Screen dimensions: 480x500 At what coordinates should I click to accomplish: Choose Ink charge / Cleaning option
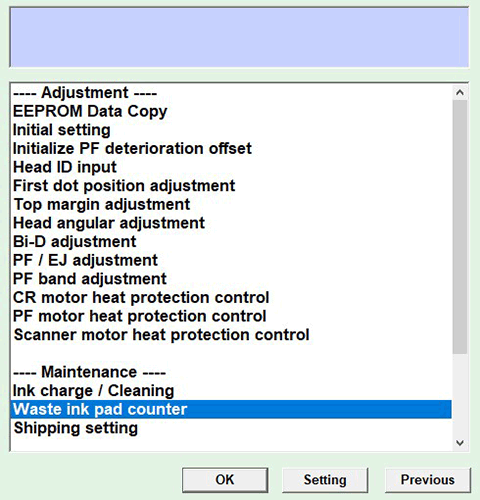94,391
